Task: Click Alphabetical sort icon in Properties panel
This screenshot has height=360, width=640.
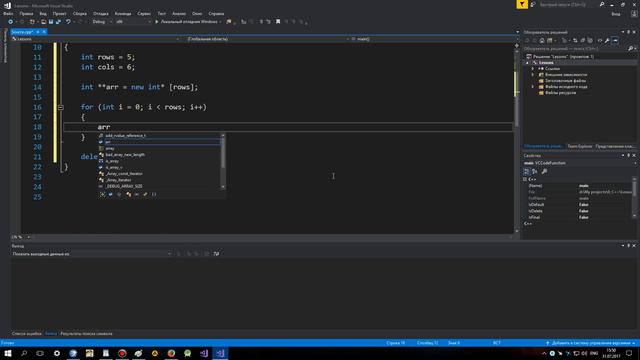Action: [x=535, y=171]
